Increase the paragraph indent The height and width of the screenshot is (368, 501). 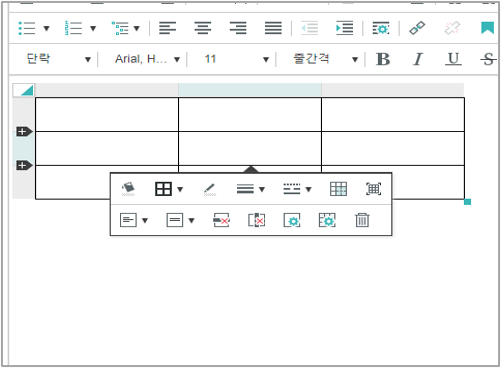coord(345,28)
